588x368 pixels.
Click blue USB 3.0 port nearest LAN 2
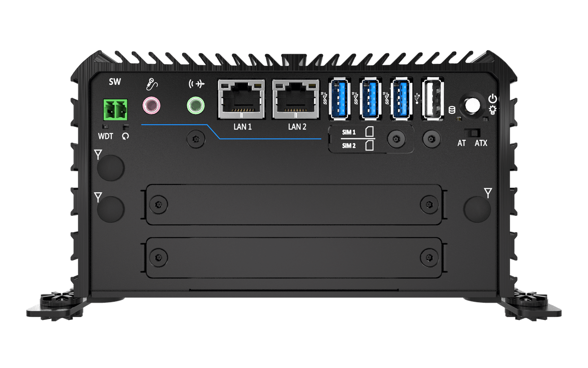pos(340,99)
